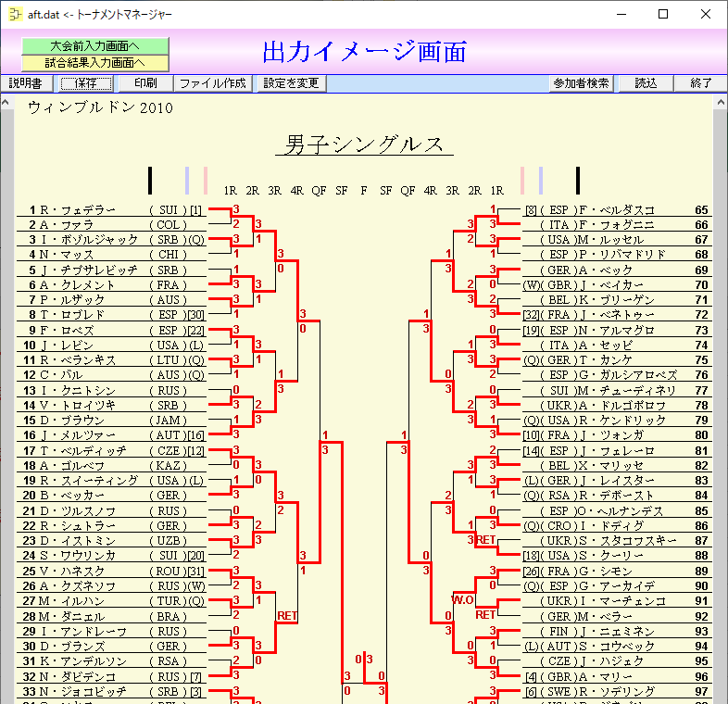This screenshot has width=728, height=704.
Task: Click the lavender vertical marker on left
Action: coord(187,181)
